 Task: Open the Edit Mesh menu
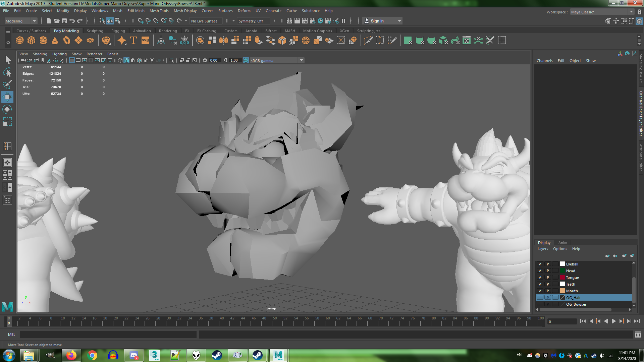(x=136, y=11)
